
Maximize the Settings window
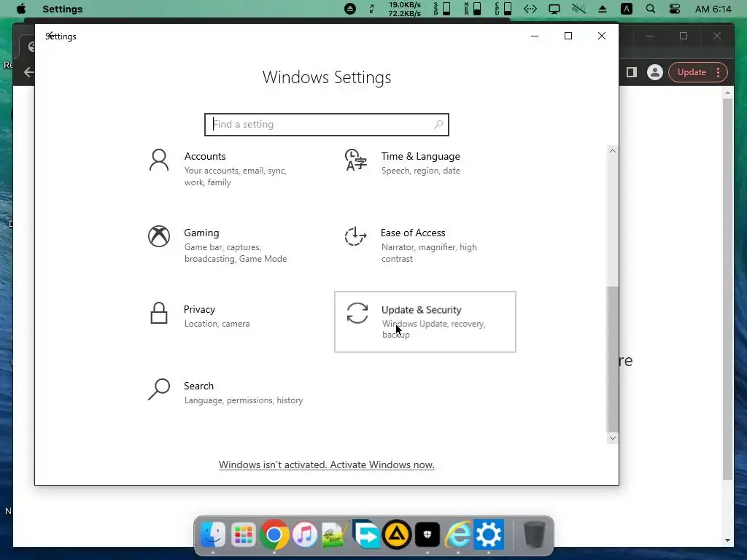coord(568,36)
